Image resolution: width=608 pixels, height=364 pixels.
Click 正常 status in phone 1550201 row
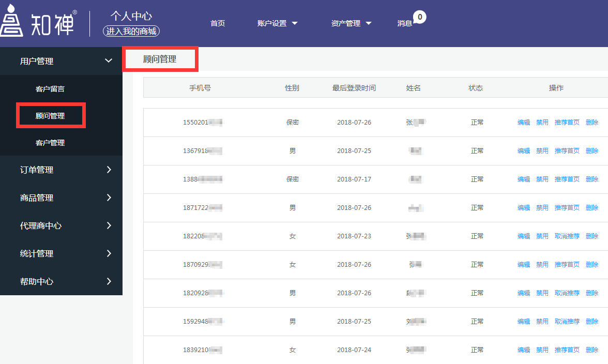(477, 122)
